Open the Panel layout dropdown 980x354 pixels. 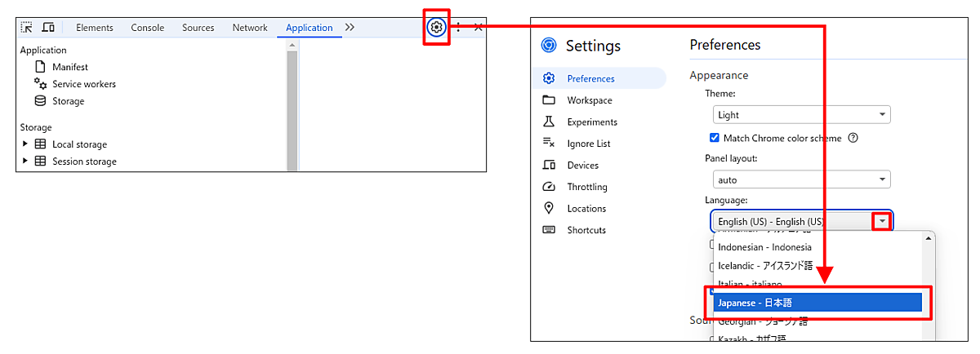pos(801,179)
